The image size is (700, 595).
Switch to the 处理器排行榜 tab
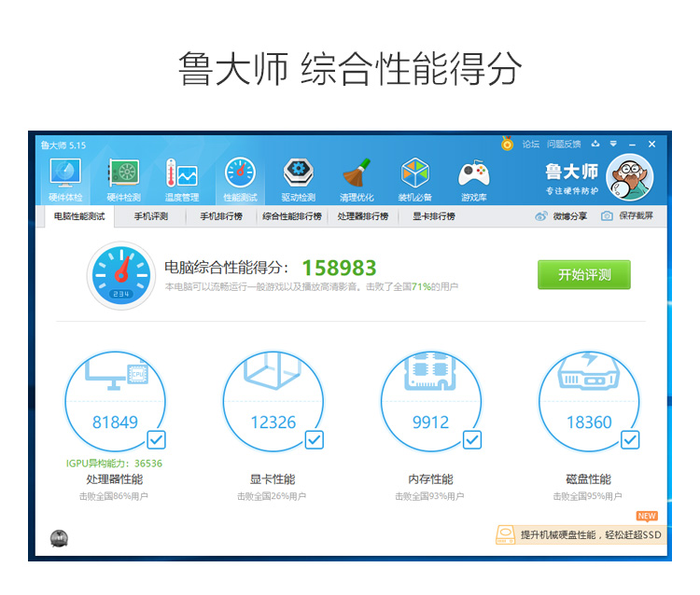363,216
